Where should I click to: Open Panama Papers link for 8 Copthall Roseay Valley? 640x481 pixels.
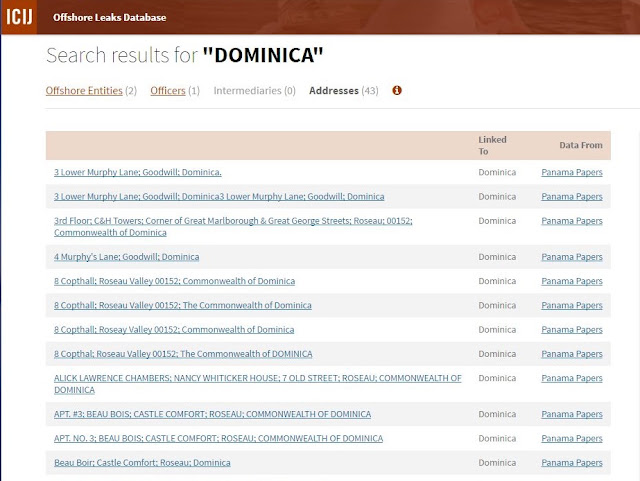click(571, 330)
